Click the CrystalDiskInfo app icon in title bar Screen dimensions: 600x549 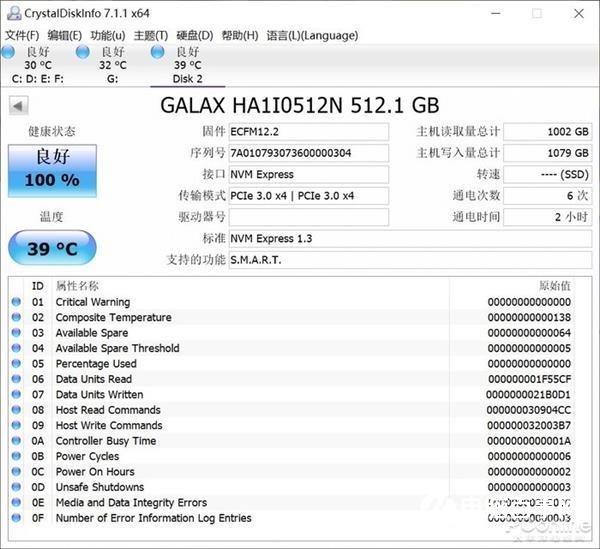point(14,13)
